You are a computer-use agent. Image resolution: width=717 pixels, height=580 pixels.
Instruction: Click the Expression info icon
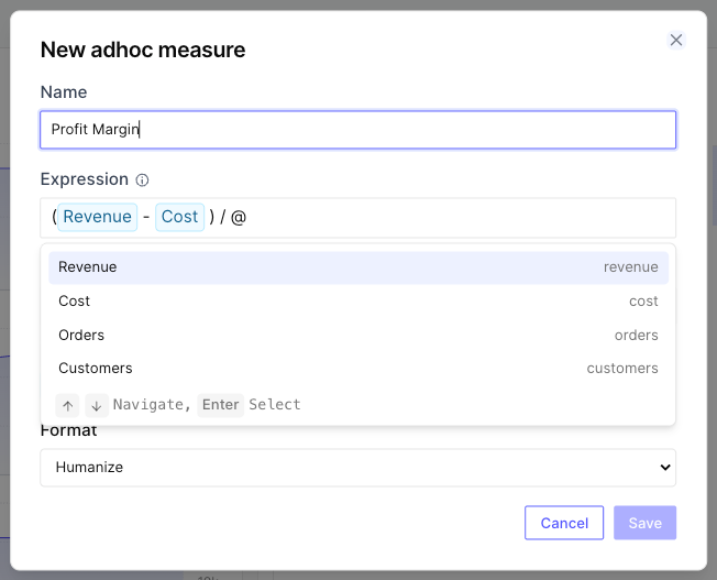pyautogui.click(x=142, y=180)
